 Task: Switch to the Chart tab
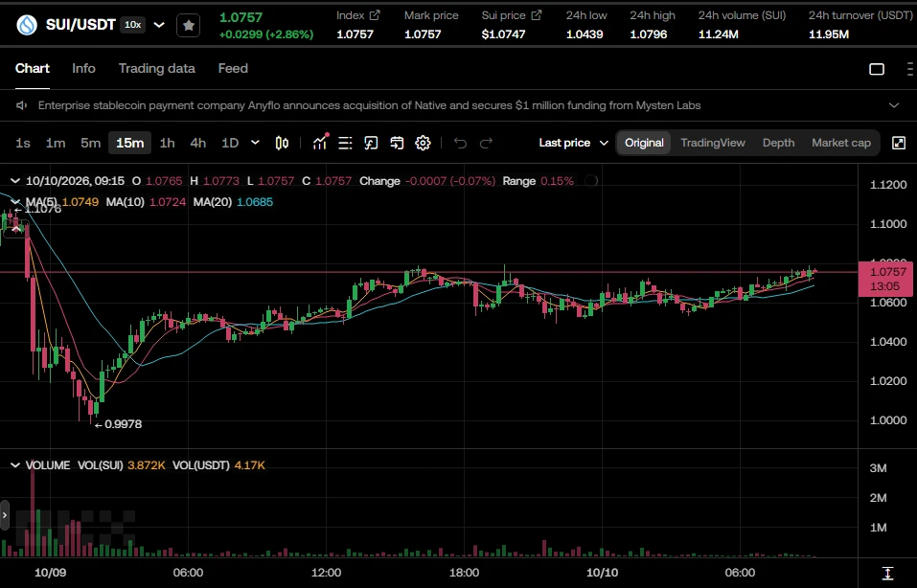(33, 68)
